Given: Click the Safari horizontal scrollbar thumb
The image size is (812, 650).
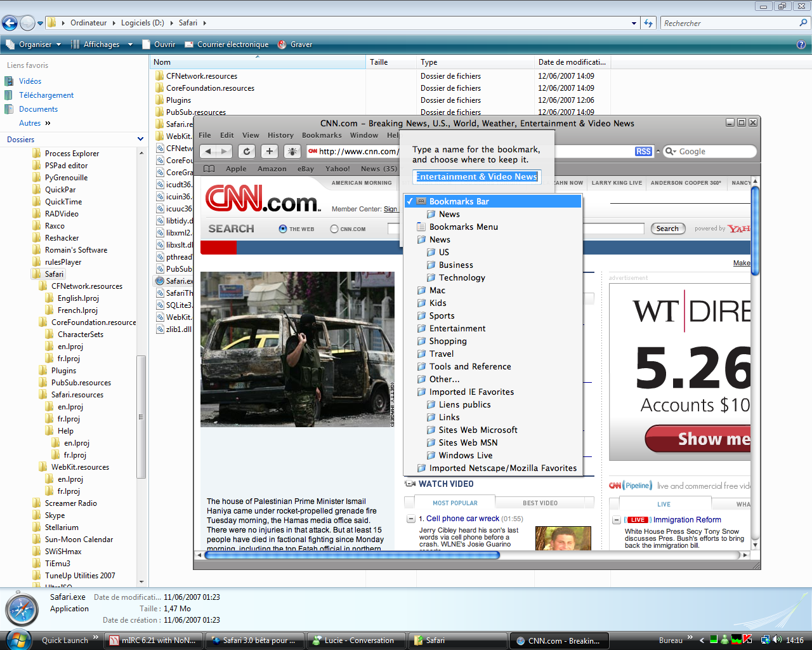Looking at the screenshot, I should point(352,555).
